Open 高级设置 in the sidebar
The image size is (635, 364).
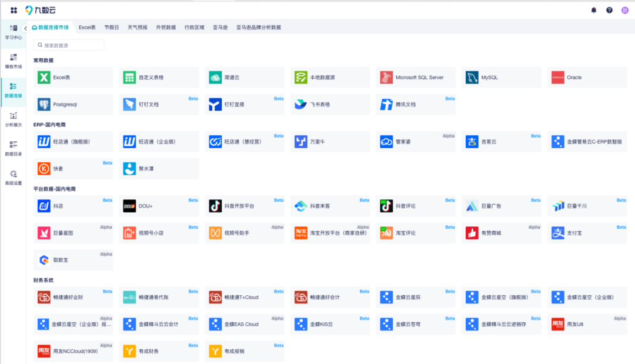(14, 178)
